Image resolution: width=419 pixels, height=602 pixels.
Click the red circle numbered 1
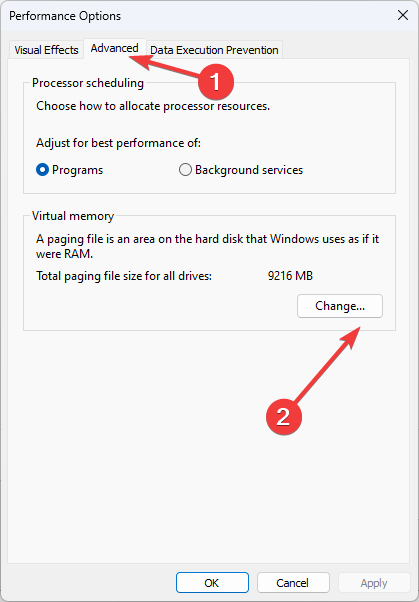pyautogui.click(x=216, y=81)
